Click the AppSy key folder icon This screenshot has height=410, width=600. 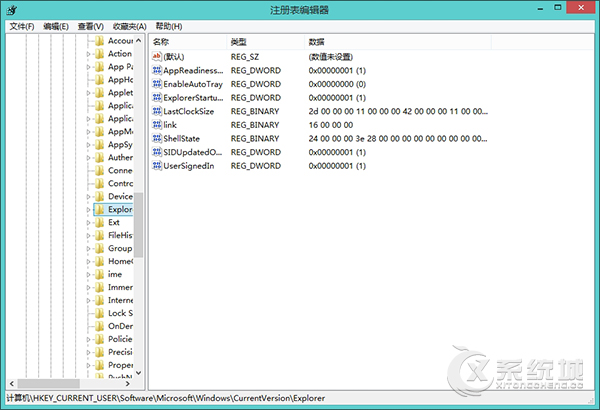tap(99, 145)
